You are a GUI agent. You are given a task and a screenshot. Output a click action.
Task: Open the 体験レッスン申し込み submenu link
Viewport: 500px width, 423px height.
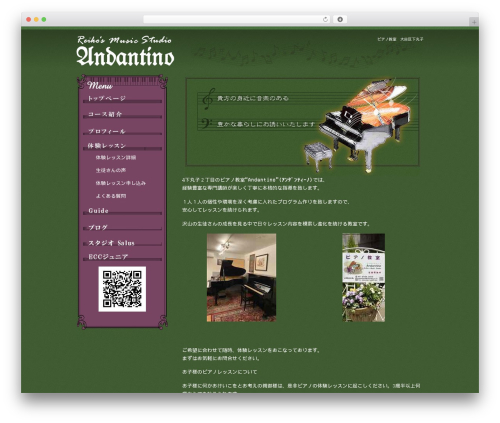121,183
